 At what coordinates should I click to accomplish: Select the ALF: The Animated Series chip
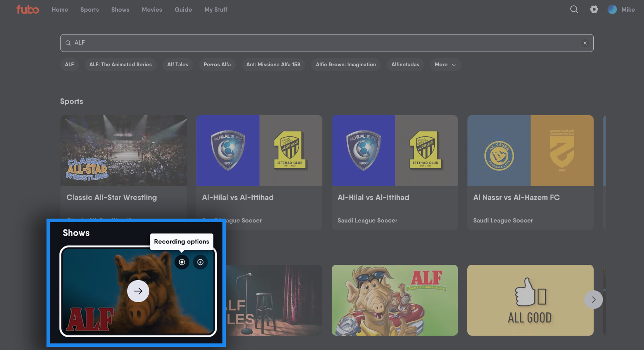click(121, 65)
